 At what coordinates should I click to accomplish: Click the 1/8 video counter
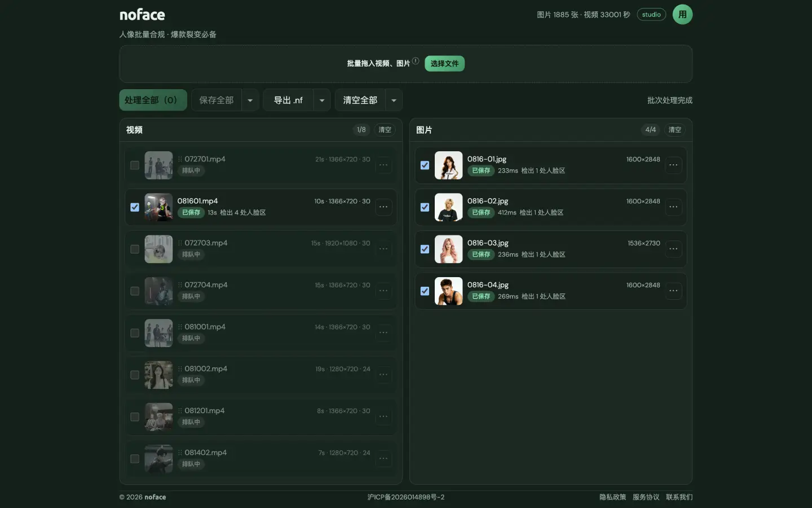(x=361, y=130)
